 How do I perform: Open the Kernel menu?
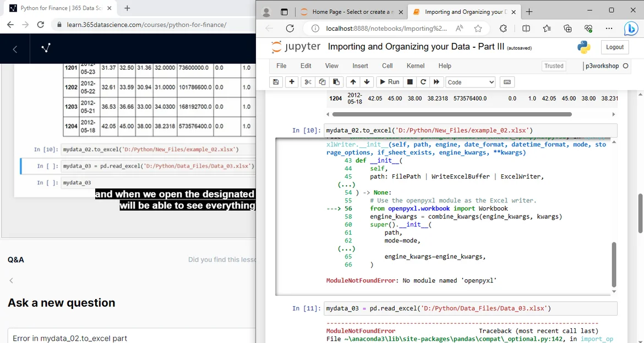coord(415,66)
